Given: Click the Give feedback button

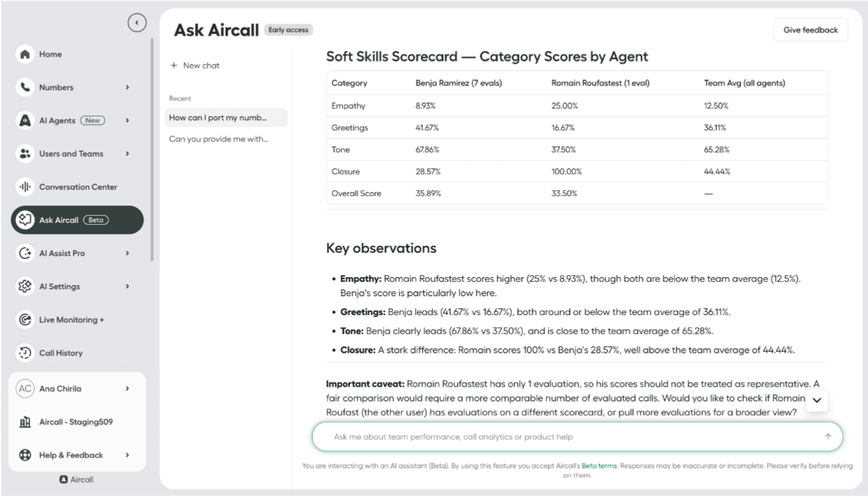Looking at the screenshot, I should pos(810,30).
